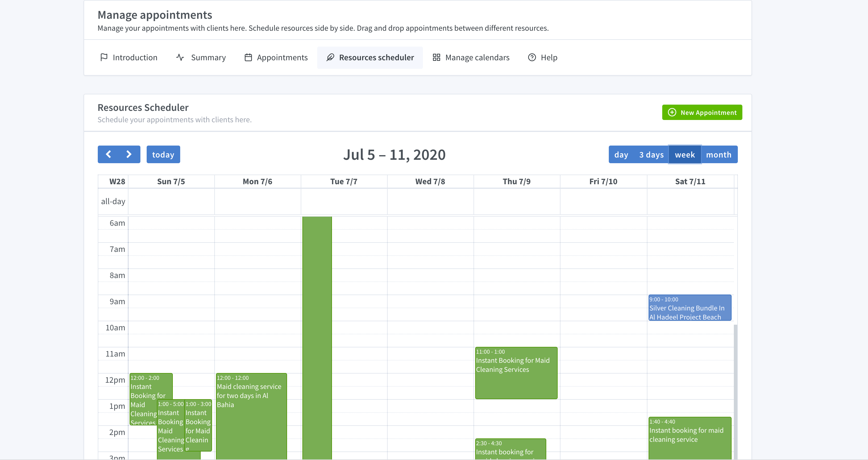This screenshot has height=460, width=868.
Task: Open Thursday 2:30 - 4:30 Instant booking event
Action: 510,449
